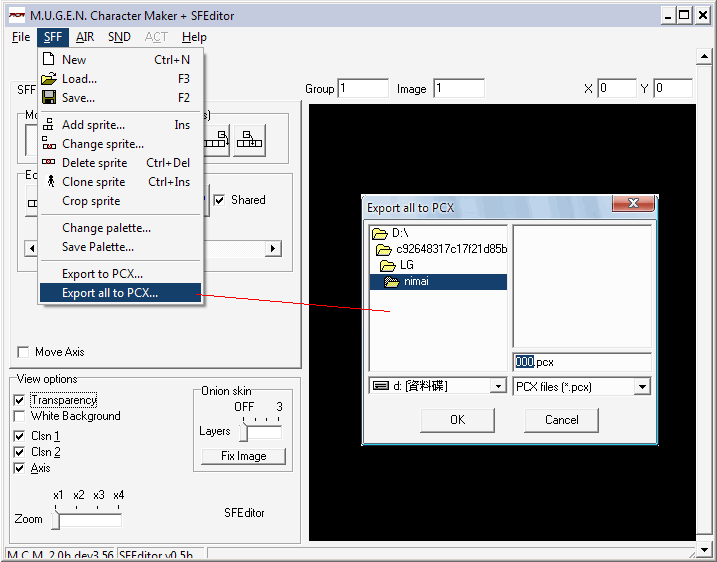Enable the Move Axis checkbox
This screenshot has height=562, width=717.
point(22,352)
